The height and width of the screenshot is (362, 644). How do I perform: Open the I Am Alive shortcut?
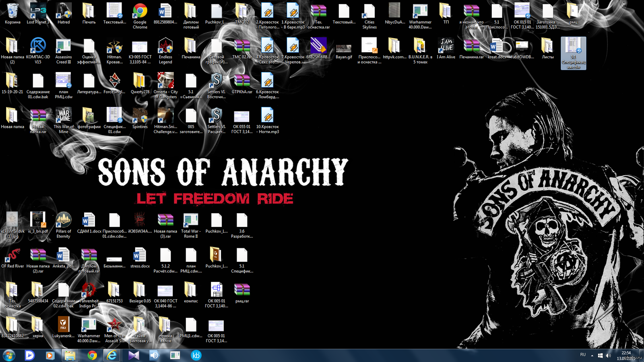(x=446, y=46)
